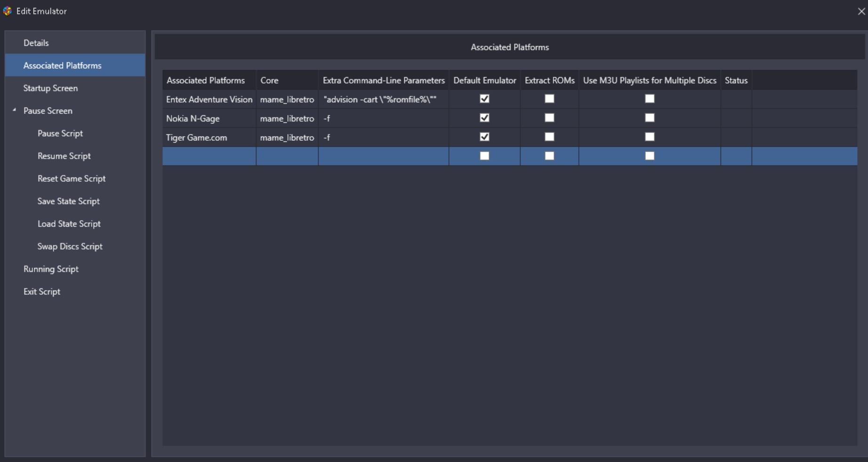The height and width of the screenshot is (462, 868).
Task: Enable Extract ROMs for Nokia N-Gage
Action: [549, 118]
